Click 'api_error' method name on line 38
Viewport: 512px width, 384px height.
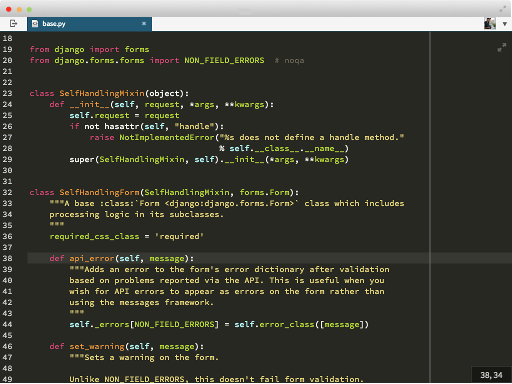(92, 258)
